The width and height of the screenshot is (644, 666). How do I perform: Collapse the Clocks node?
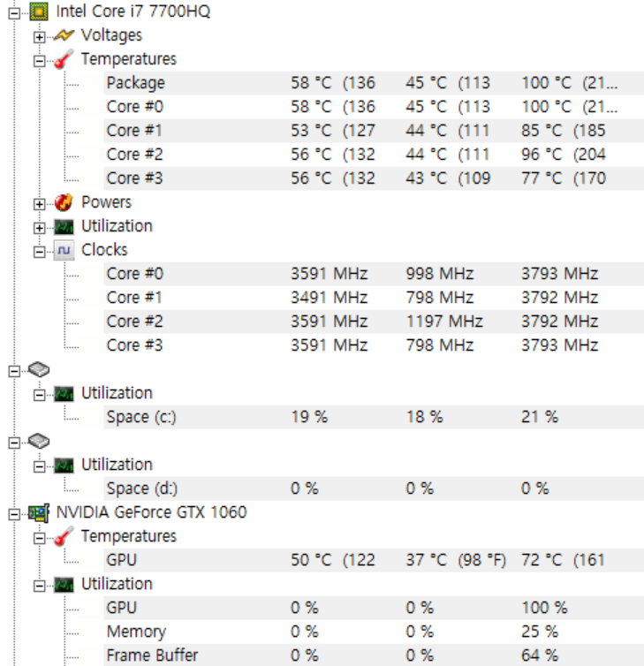click(x=39, y=251)
